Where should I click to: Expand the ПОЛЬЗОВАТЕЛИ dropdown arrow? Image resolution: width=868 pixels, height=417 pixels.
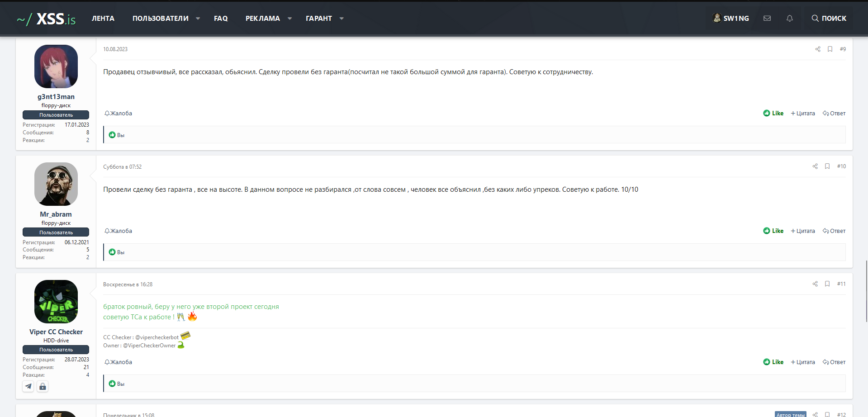(x=198, y=19)
